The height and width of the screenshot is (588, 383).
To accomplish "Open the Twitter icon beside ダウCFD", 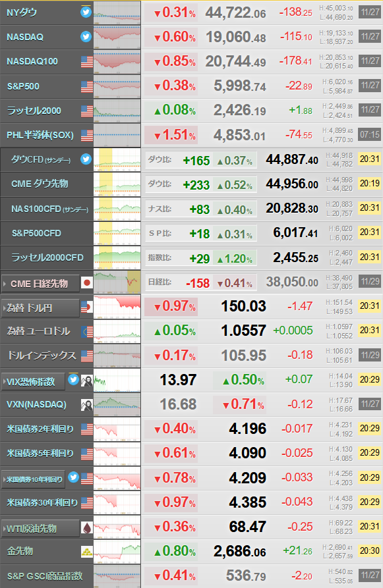I will (86, 159).
